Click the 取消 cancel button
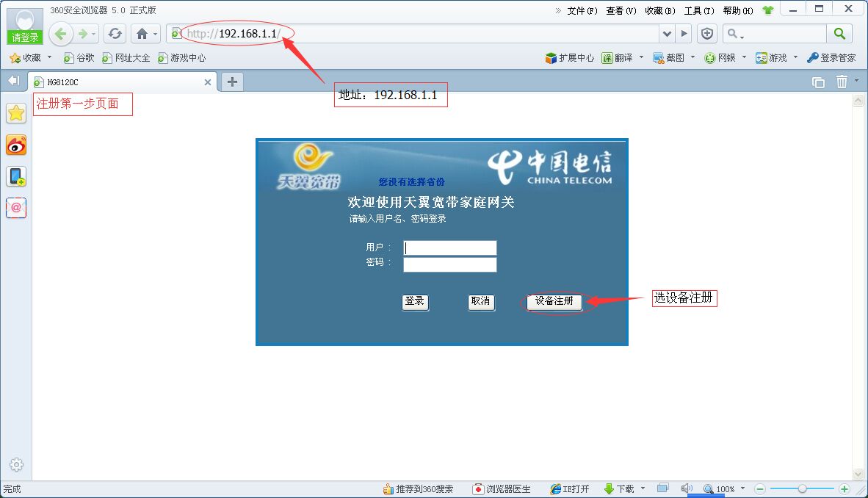The image size is (868, 498). 481,301
